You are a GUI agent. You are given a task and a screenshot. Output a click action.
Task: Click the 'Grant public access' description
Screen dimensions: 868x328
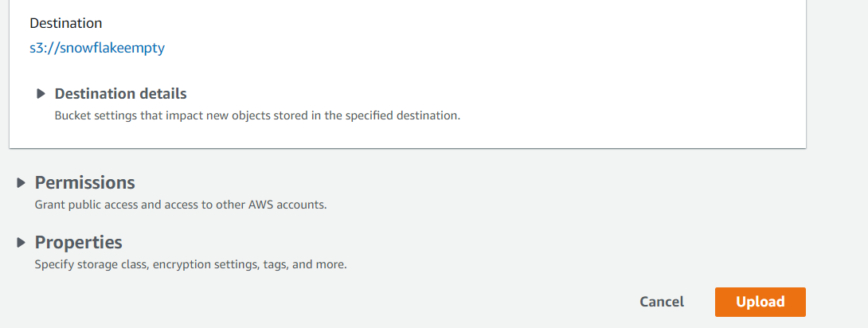180,205
